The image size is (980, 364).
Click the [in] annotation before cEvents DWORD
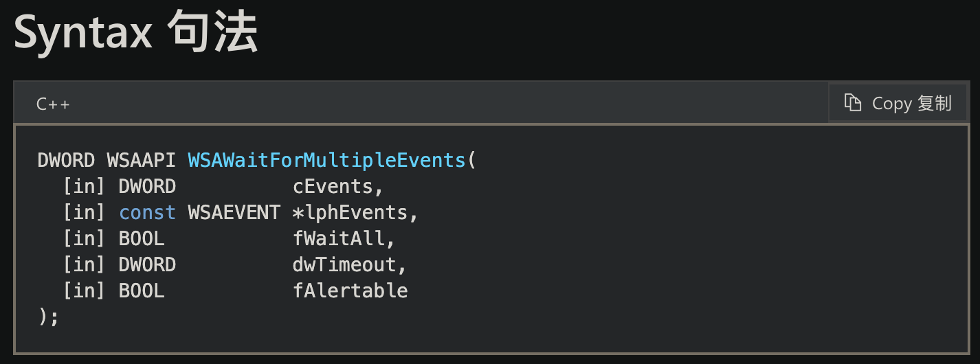[83, 187]
